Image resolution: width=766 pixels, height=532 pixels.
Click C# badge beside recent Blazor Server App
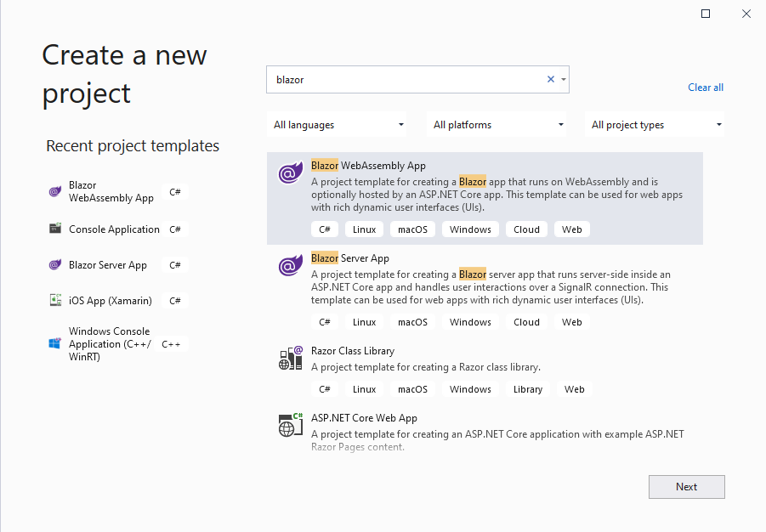coord(175,265)
